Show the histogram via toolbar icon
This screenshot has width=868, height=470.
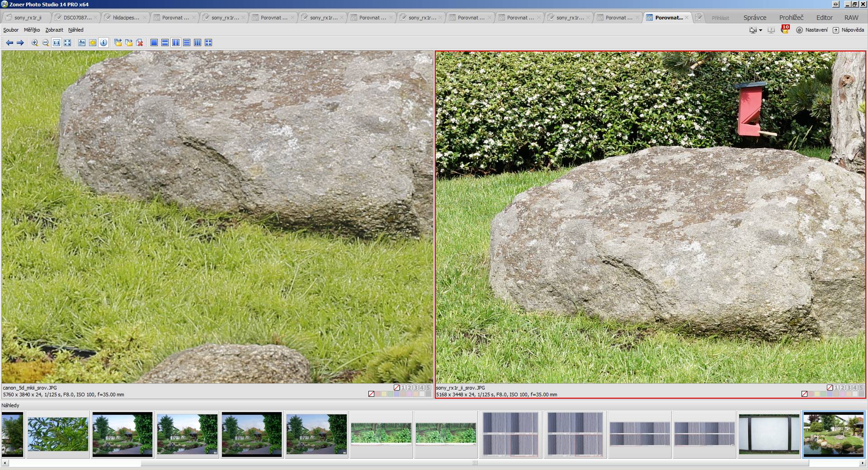[x=82, y=42]
